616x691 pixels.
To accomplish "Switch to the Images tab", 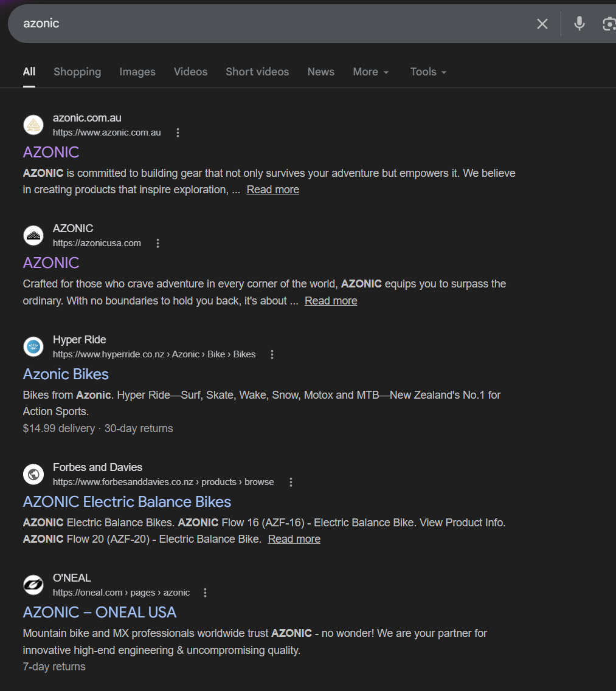I will coord(137,72).
